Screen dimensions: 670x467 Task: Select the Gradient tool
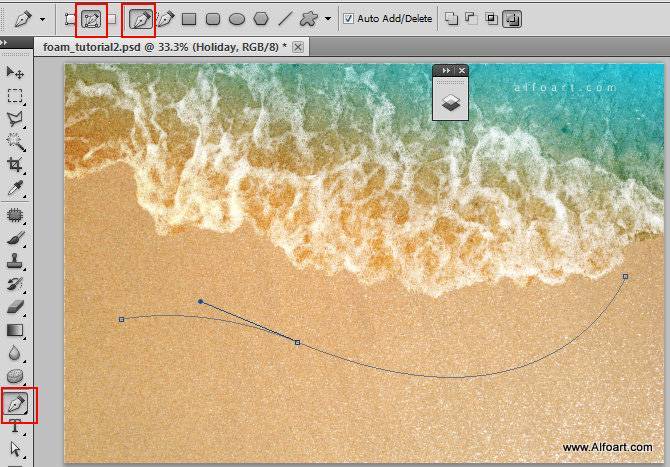tap(15, 330)
